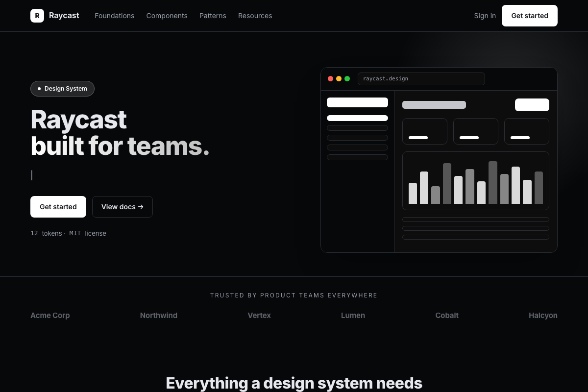
Task: Click the Vertex company name
Action: [259, 316]
